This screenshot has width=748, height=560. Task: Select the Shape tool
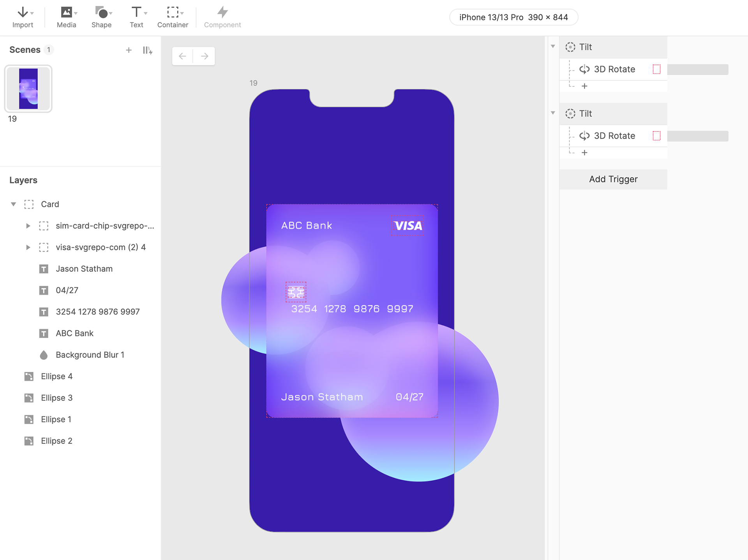click(x=101, y=17)
